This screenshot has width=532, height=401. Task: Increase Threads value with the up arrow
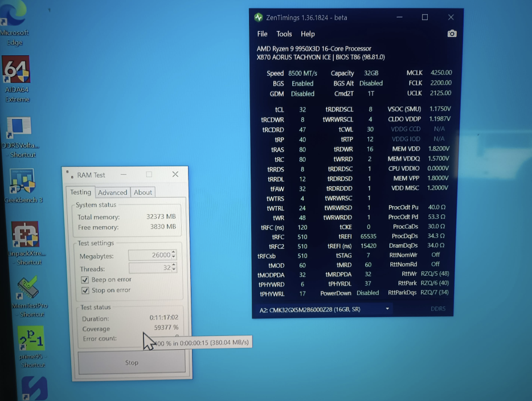174,265
